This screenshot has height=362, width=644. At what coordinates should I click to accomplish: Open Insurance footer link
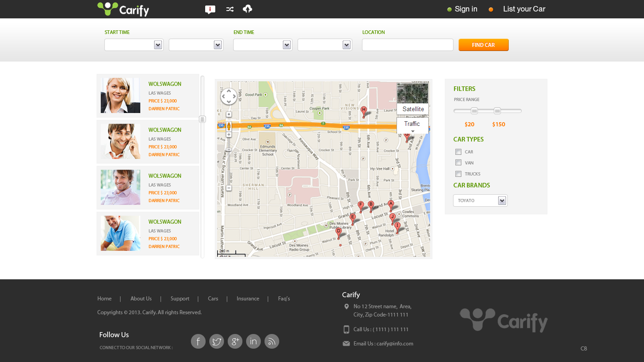248,299
